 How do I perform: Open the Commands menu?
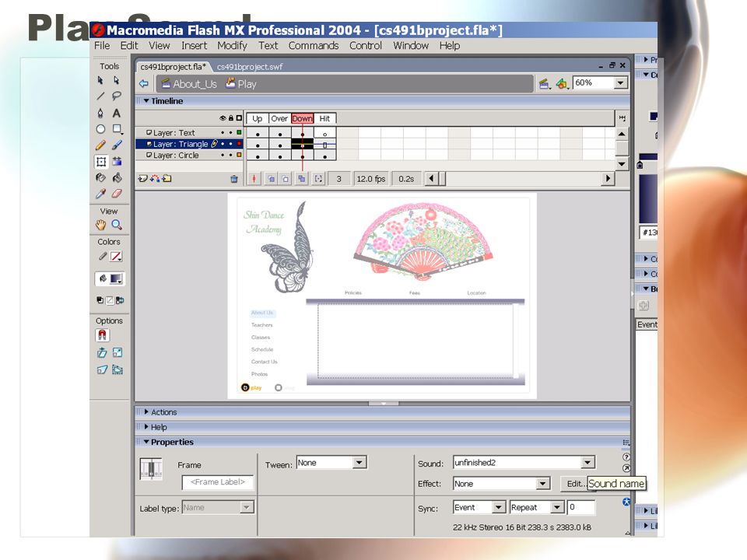(314, 46)
